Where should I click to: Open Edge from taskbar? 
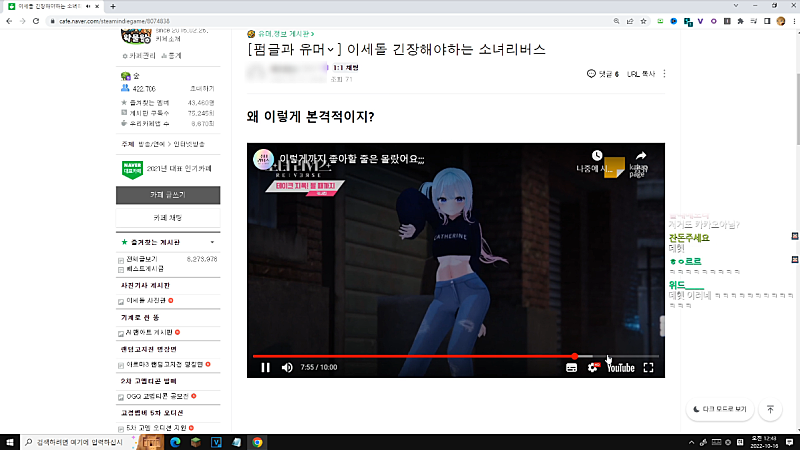point(175,442)
